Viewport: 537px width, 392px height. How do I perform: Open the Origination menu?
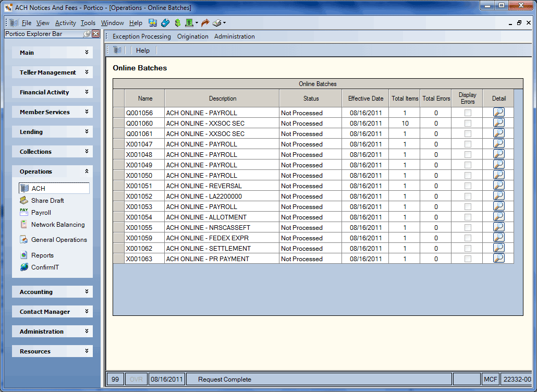tap(192, 36)
